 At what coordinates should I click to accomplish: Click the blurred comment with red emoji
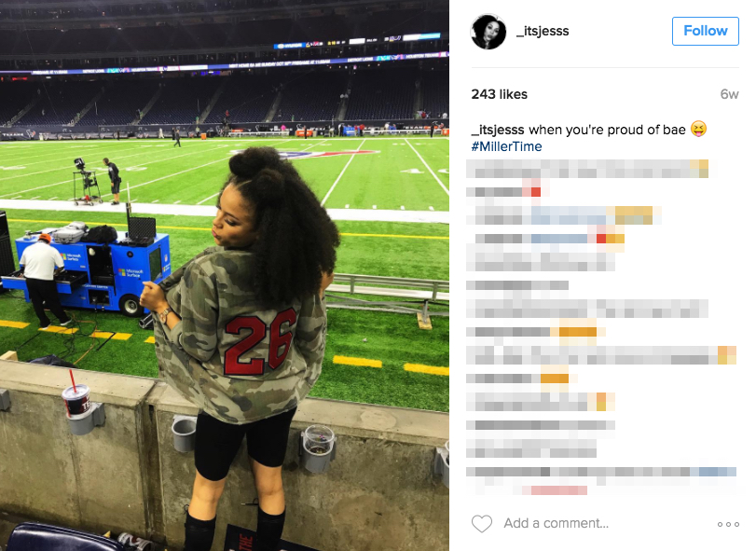pyautogui.click(x=503, y=191)
